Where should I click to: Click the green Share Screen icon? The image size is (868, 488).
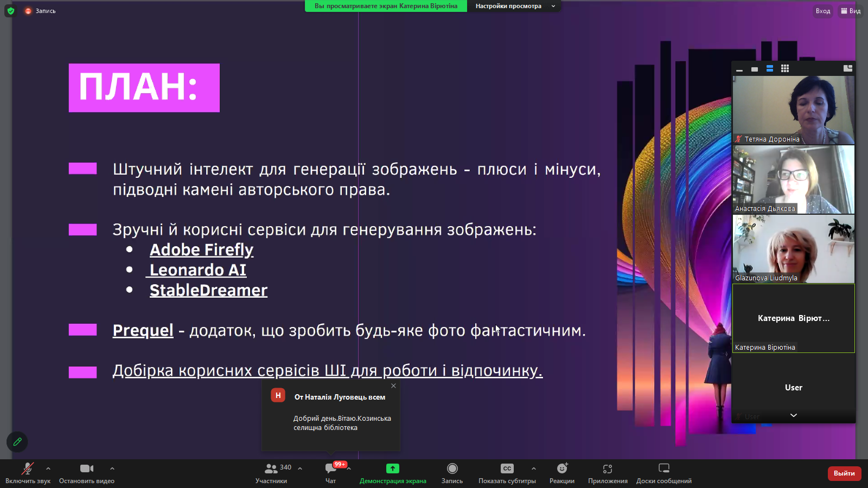(x=393, y=468)
